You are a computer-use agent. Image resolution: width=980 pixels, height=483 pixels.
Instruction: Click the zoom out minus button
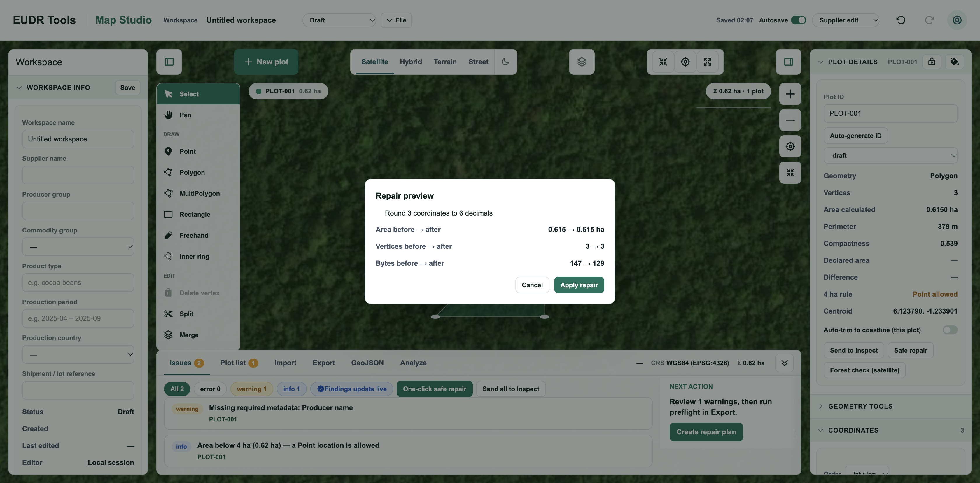coord(790,120)
